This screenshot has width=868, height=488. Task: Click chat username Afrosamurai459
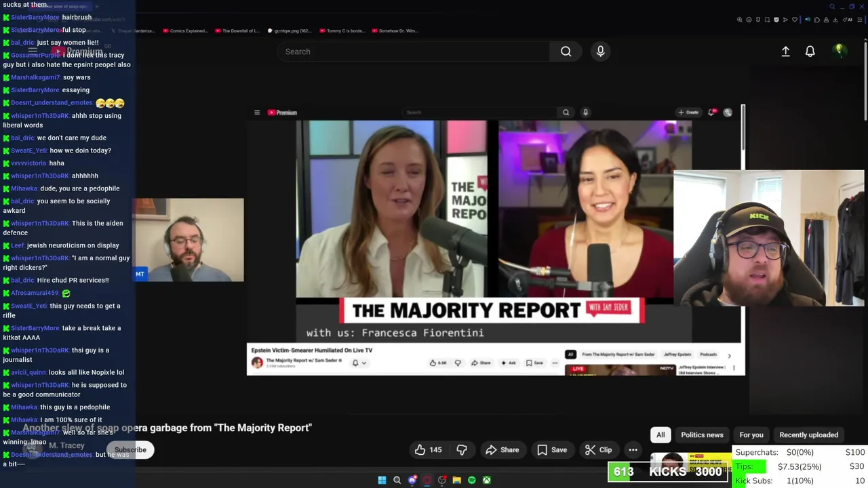(34, 293)
